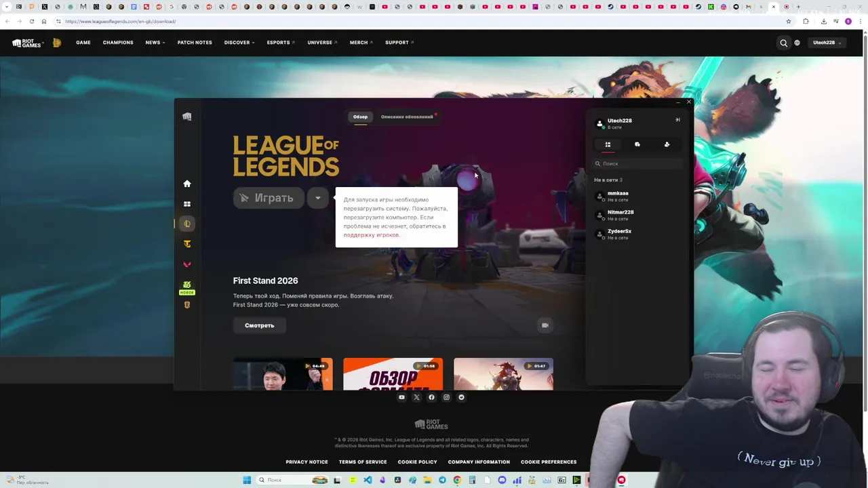This screenshot has height=488, width=868.
Task: Open Visual Studio Code in taskbar
Action: [x=368, y=480]
